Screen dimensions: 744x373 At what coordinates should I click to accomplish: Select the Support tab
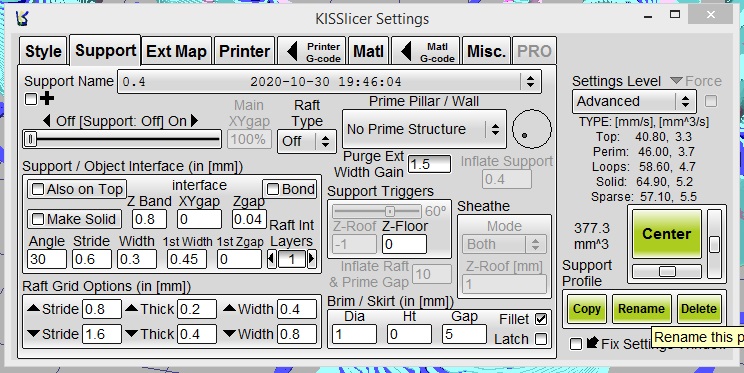(x=105, y=50)
